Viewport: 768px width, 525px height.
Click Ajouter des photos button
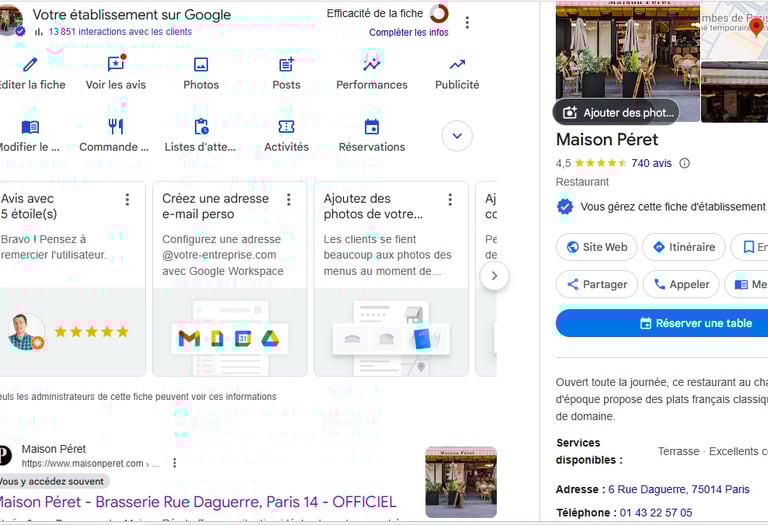616,113
